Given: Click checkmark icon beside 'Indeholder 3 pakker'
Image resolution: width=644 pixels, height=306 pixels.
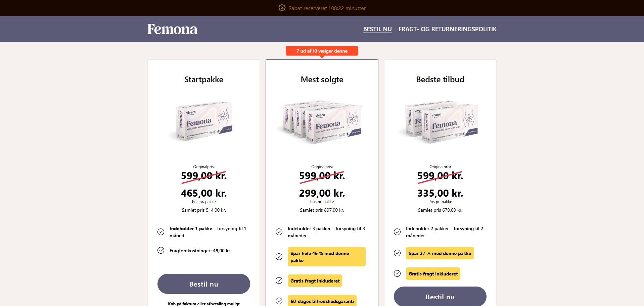Looking at the screenshot, I should coord(279,232).
